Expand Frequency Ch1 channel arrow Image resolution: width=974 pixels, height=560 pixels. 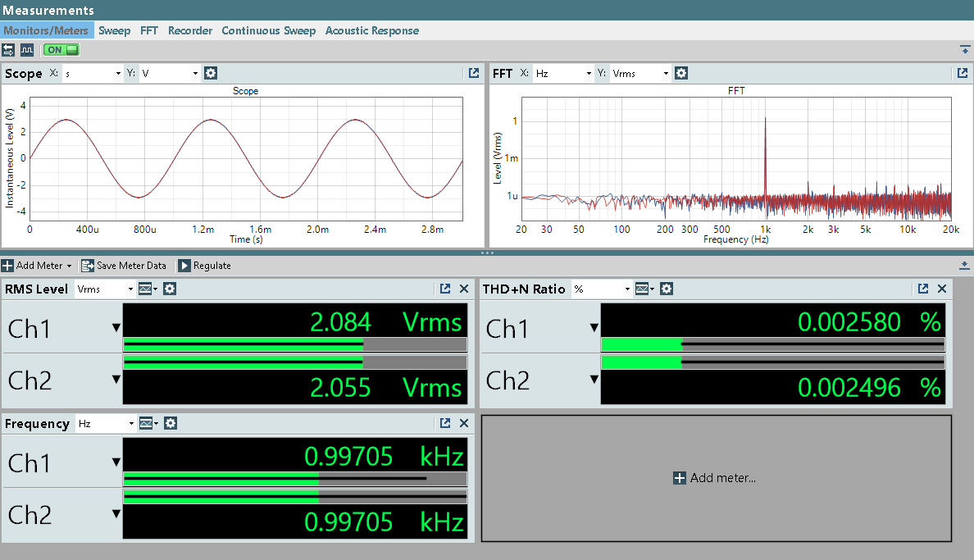(116, 462)
